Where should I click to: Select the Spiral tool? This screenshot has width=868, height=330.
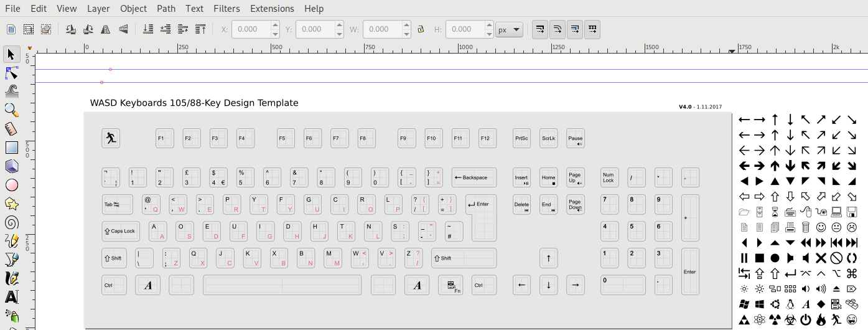pyautogui.click(x=11, y=223)
